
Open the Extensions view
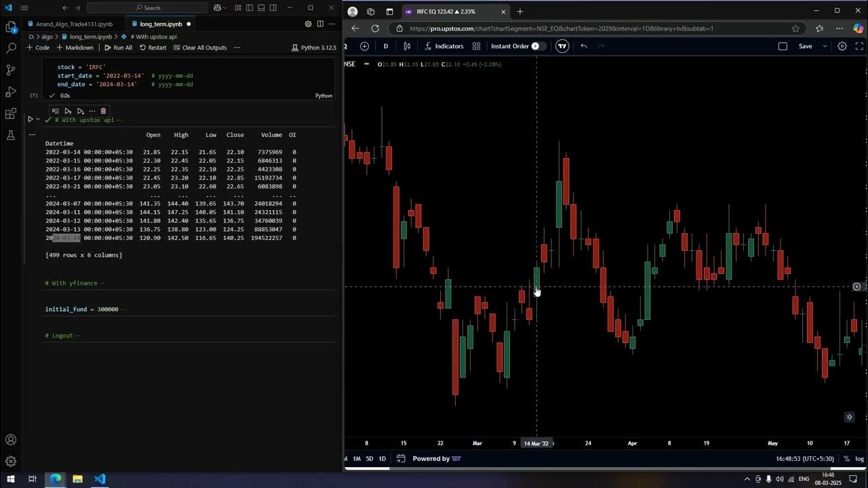[11, 114]
